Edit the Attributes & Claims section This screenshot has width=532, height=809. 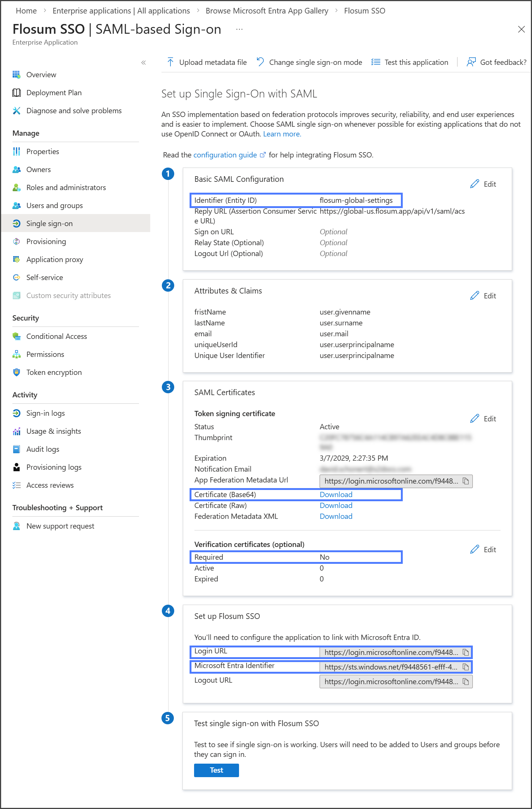(483, 296)
